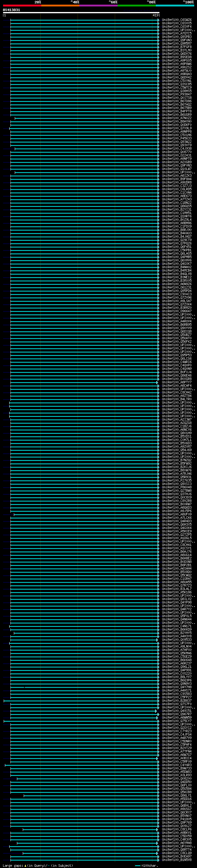The height and width of the screenshot is (868, 197).
Task: Select label UniRef100_A5HIE9
Action: pyautogui.click(x=176, y=531)
